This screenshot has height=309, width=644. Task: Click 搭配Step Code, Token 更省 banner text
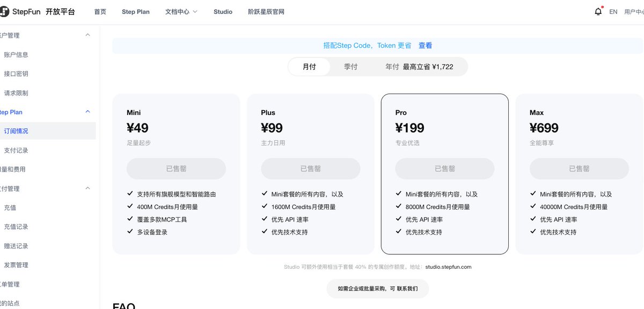368,46
